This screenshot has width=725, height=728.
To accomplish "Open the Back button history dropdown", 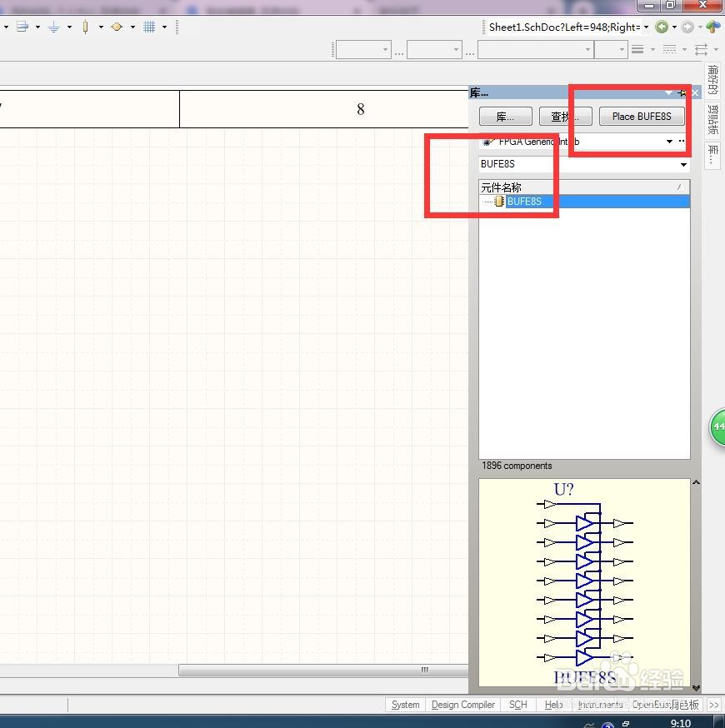I will pos(674,27).
